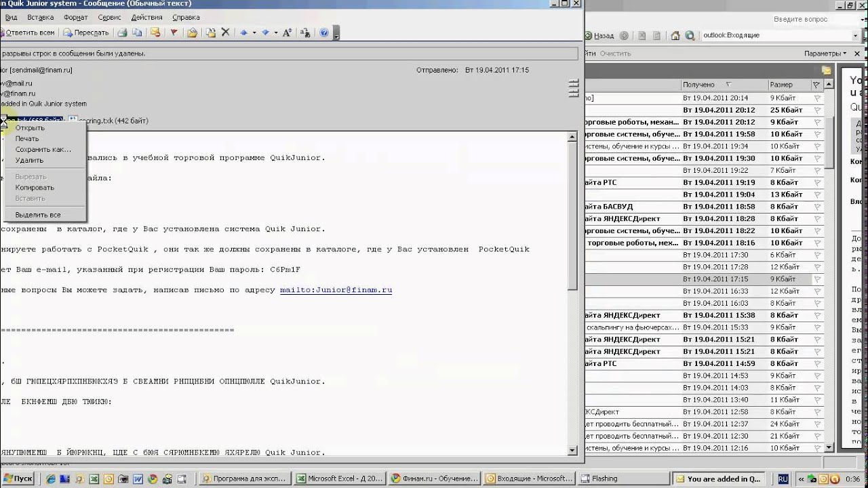Flag the message received 19.04.2011 15:38

tap(817, 315)
